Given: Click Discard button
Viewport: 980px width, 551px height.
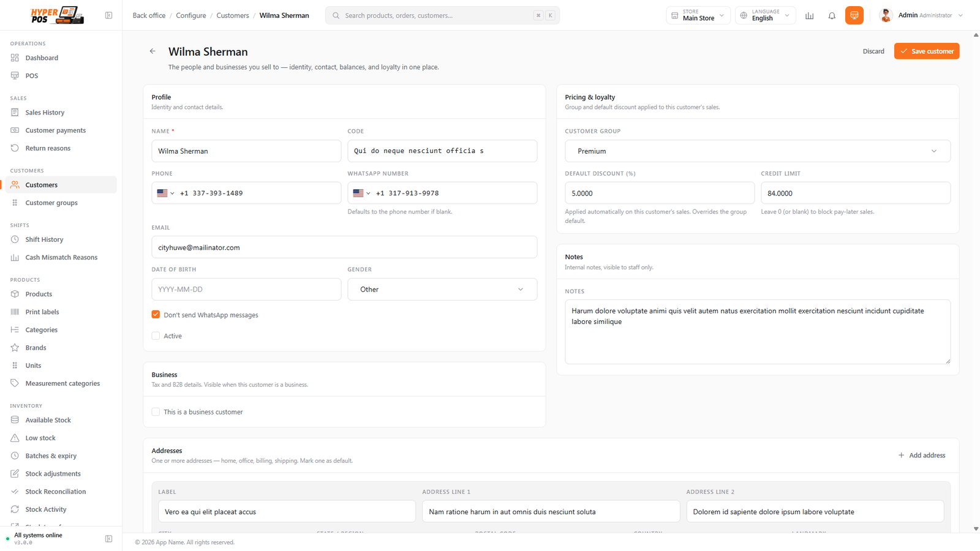Looking at the screenshot, I should [873, 51].
